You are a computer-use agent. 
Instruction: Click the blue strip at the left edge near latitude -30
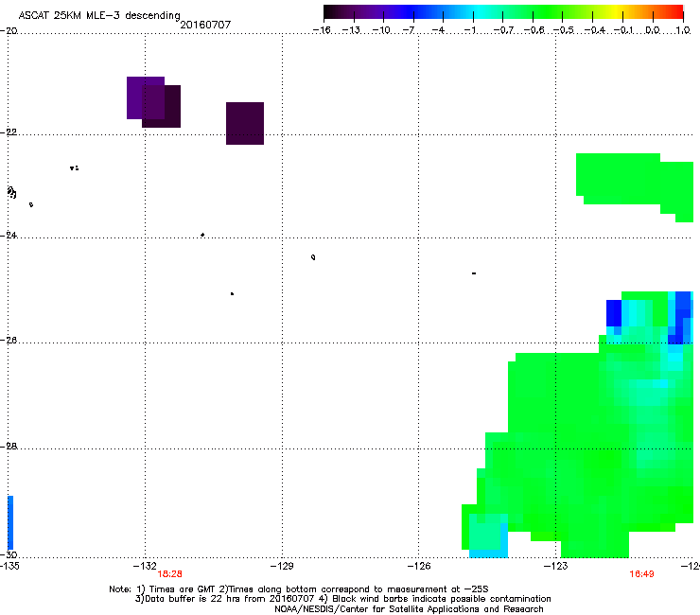(x=10, y=522)
